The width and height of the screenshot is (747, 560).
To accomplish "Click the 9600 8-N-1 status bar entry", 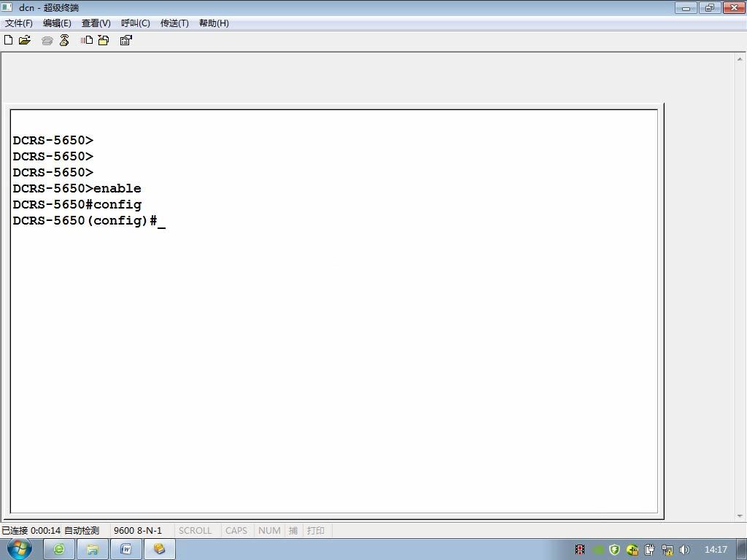I will pyautogui.click(x=138, y=531).
